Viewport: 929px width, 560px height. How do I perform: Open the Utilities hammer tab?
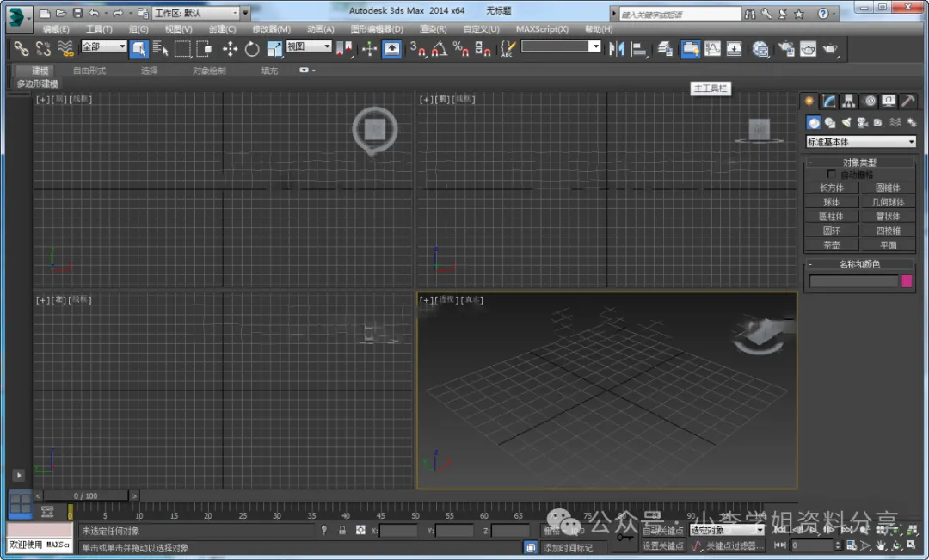907,102
